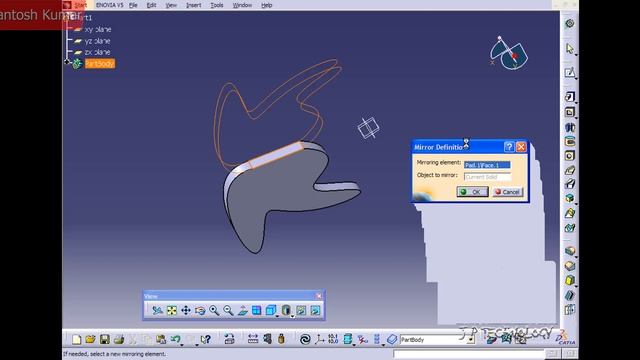Close the floating View toolbar
This screenshot has height=360, width=640.
pyautogui.click(x=319, y=296)
